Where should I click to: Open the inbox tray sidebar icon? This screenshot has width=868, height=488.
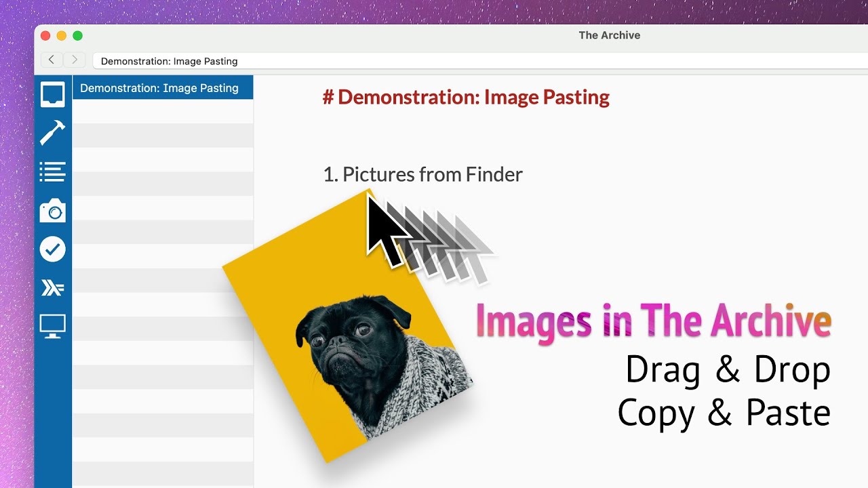(x=53, y=95)
